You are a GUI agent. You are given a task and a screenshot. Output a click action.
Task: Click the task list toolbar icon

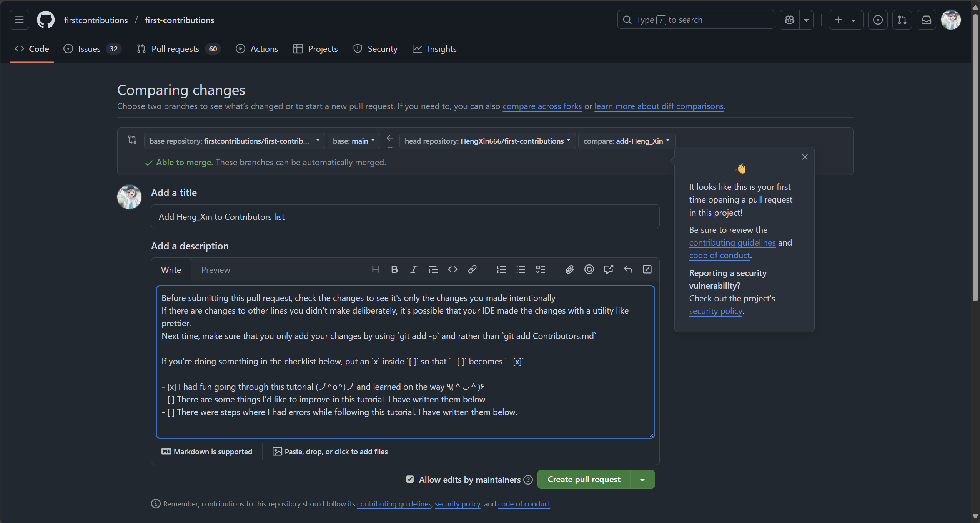541,269
